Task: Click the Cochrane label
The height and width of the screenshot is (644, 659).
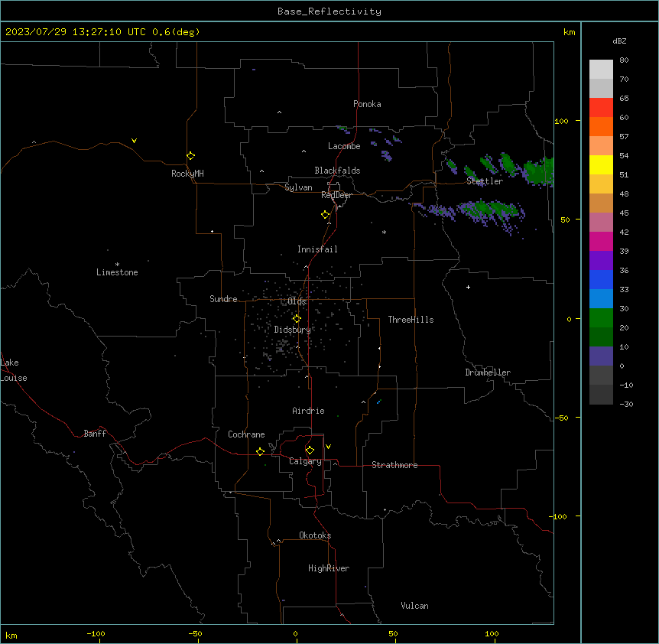Action: point(246,434)
